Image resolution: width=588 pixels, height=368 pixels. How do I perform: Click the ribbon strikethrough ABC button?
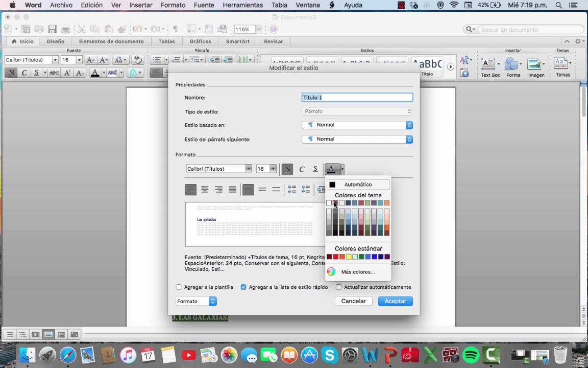(x=54, y=73)
